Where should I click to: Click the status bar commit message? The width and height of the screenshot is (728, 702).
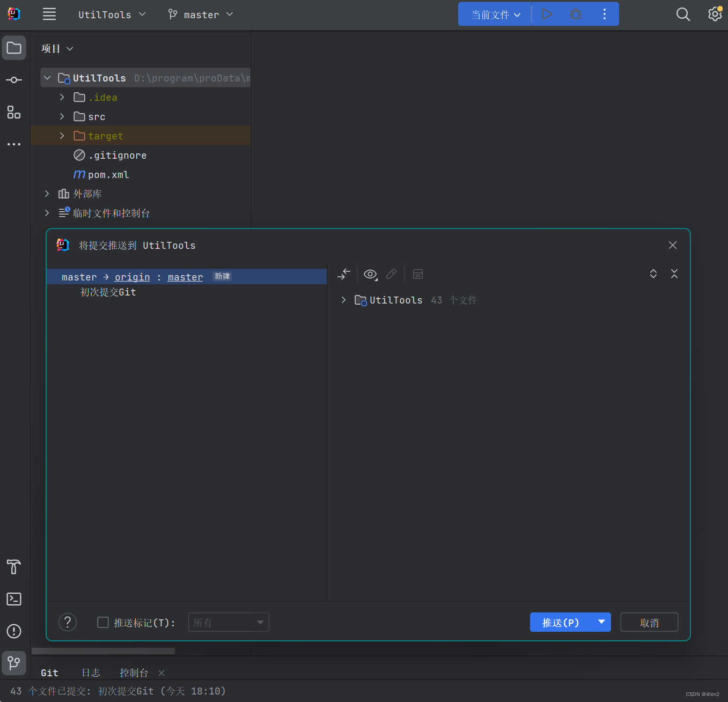[x=118, y=691]
